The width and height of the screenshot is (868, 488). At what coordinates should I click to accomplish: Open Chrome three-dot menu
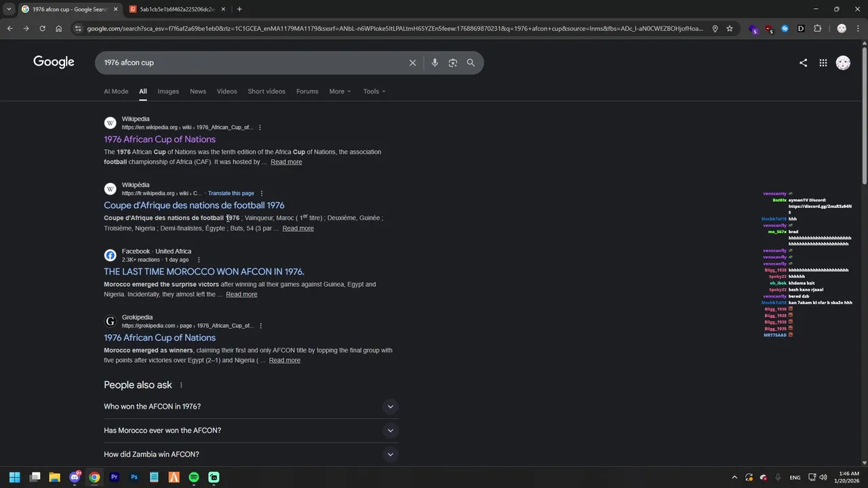[x=858, y=28]
